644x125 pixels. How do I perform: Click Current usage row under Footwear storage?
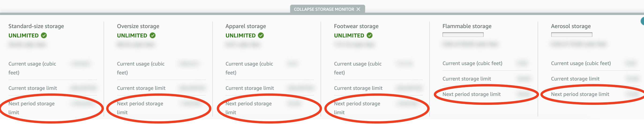(378, 68)
